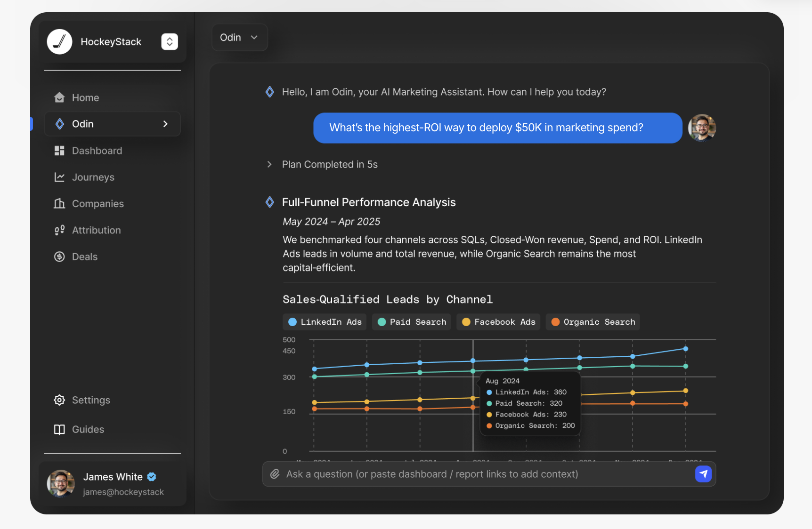Expand Plan Completed in 5s chevron
The image size is (812, 529).
coord(269,164)
